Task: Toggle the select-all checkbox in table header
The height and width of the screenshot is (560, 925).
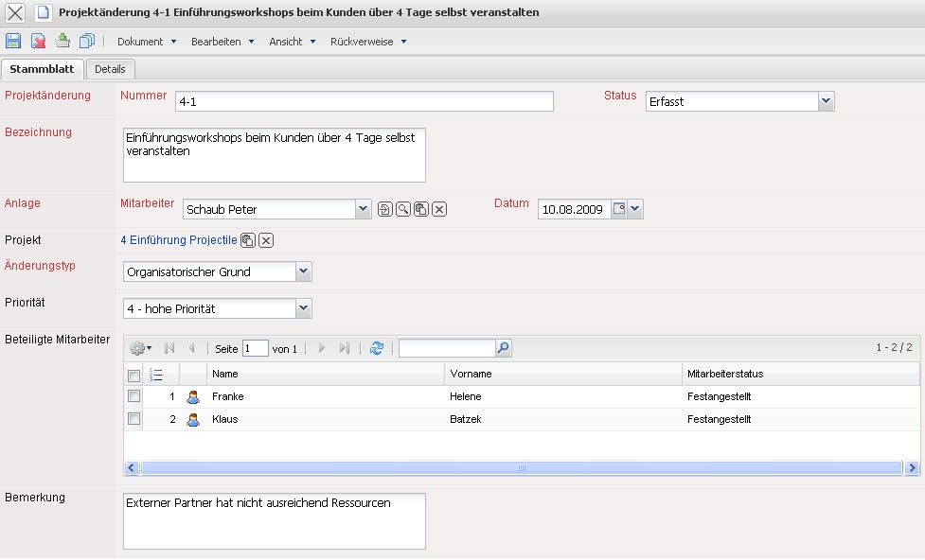Action: [x=133, y=375]
